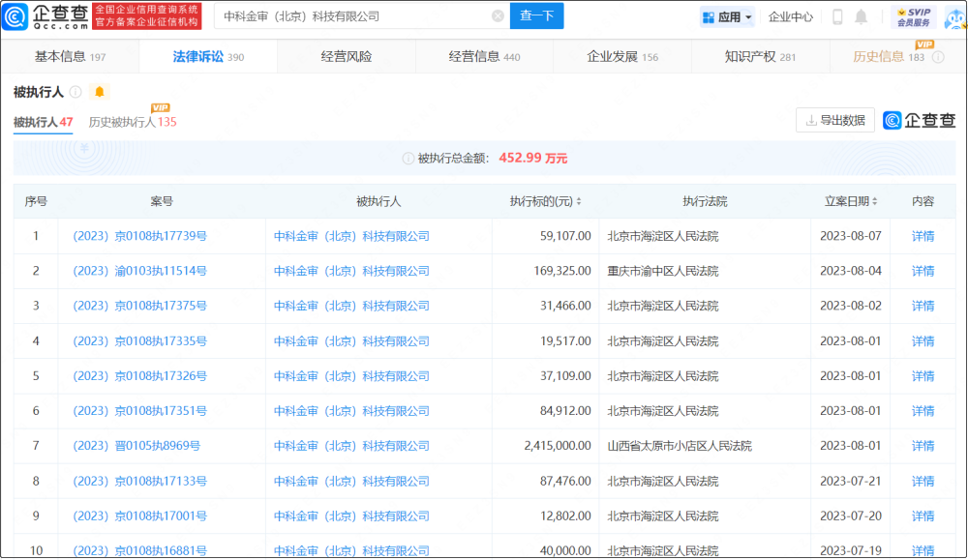The image size is (968, 560).
Task: Click 详情 for case 晋0105执8969号
Action: click(923, 446)
